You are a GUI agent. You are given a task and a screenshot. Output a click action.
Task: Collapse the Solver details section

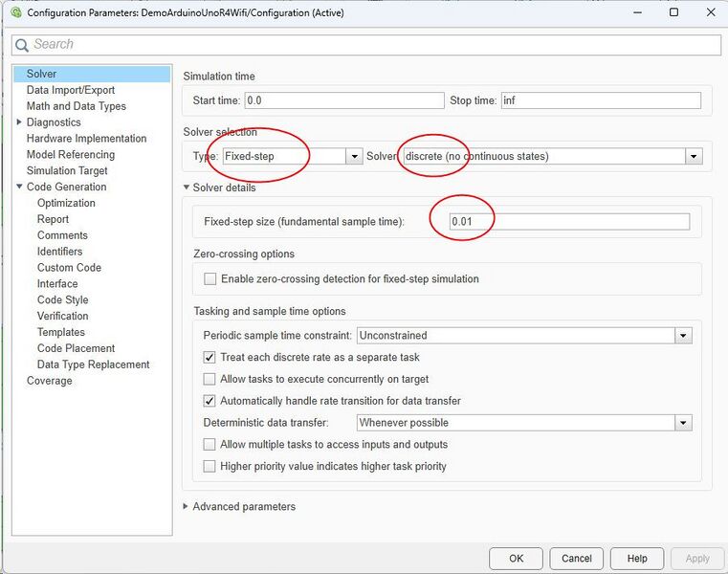(187, 188)
